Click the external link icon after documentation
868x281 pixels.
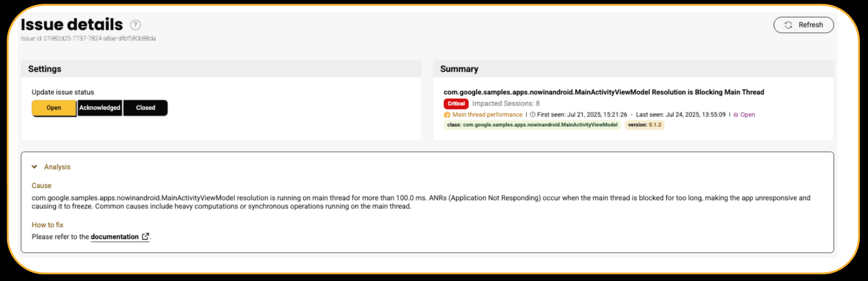(x=146, y=237)
